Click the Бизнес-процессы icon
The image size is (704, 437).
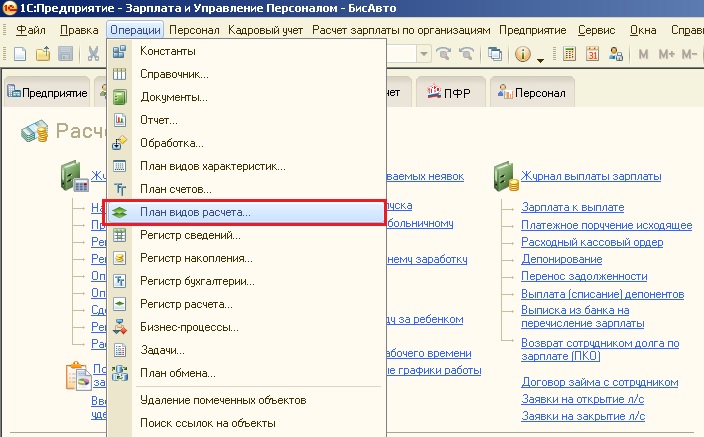click(x=119, y=327)
